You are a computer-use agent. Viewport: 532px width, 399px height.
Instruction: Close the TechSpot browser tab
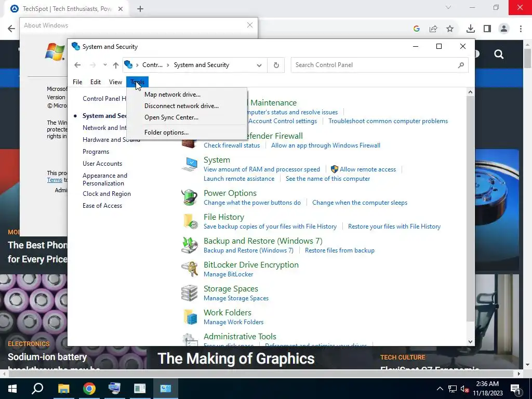click(121, 9)
